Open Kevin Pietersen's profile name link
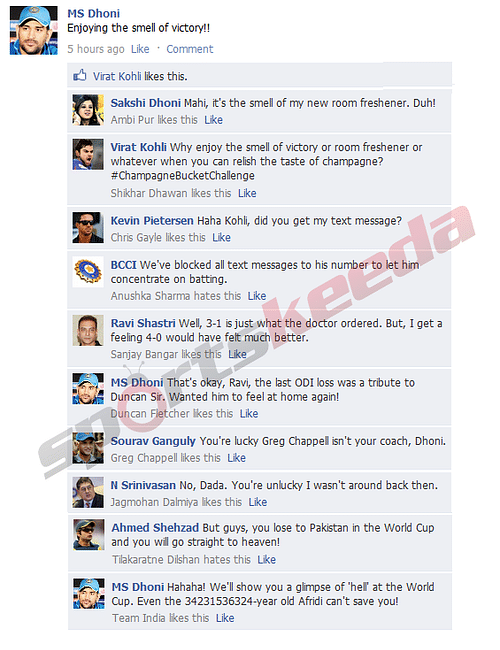 point(152,221)
